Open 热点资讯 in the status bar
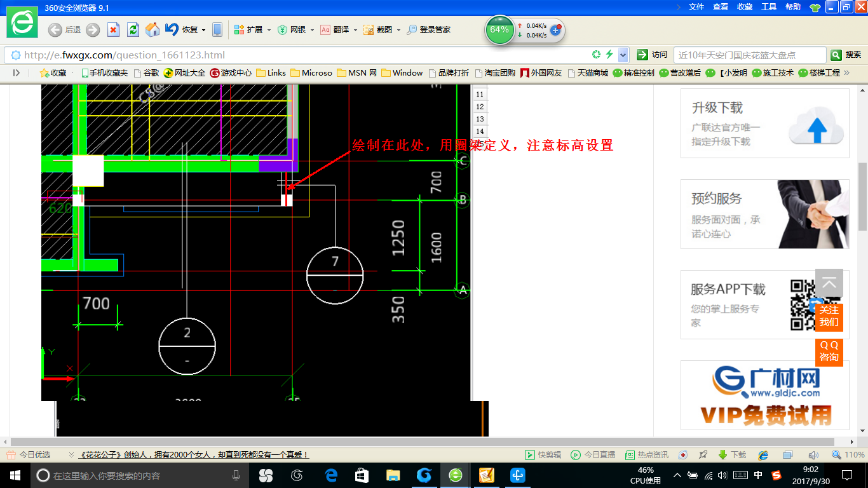Viewport: 868px width, 488px height. (647, 455)
